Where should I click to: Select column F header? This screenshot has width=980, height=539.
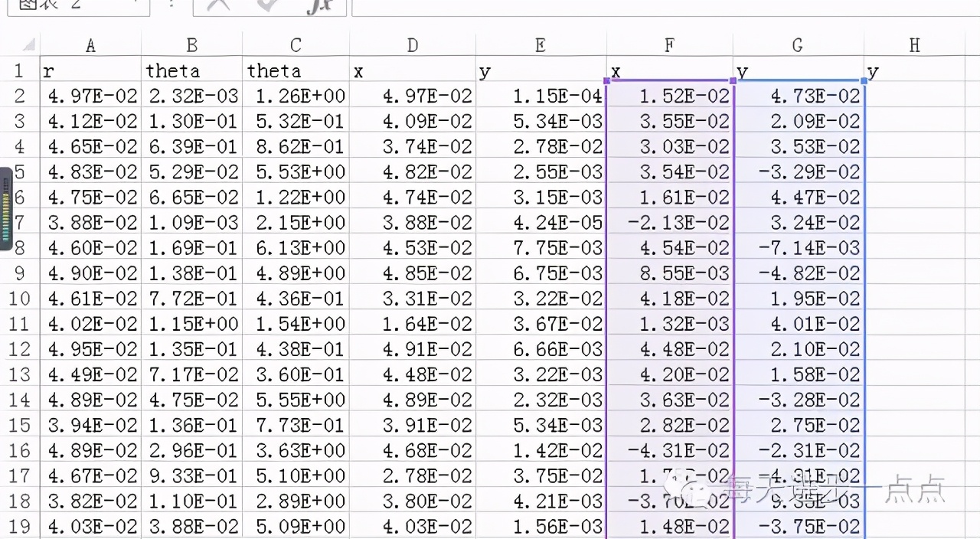pos(669,45)
